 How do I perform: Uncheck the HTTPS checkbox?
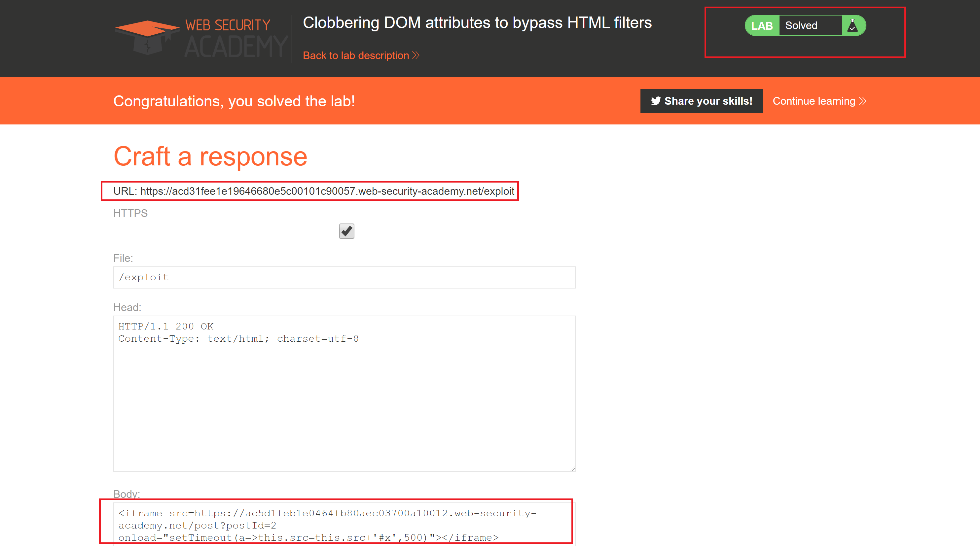[346, 231]
